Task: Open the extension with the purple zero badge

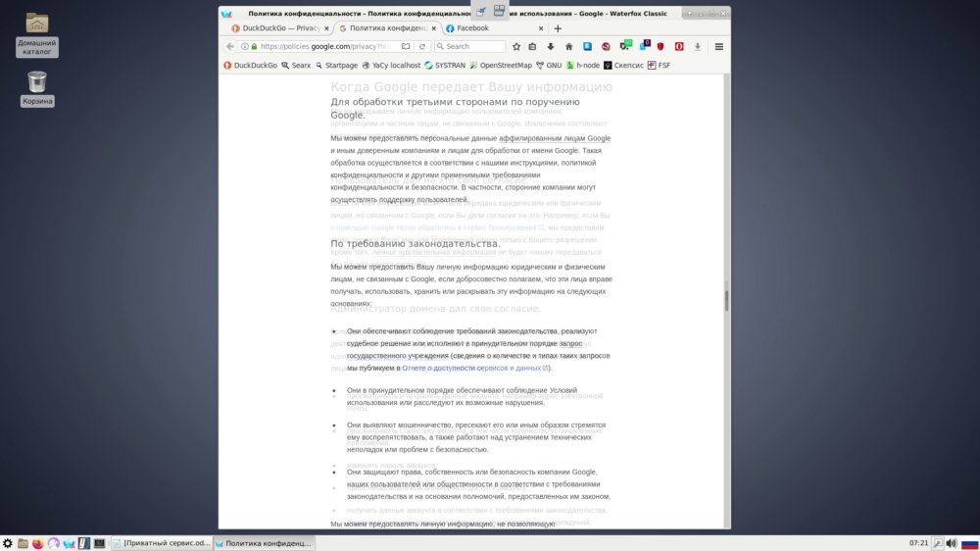Action: (x=645, y=45)
